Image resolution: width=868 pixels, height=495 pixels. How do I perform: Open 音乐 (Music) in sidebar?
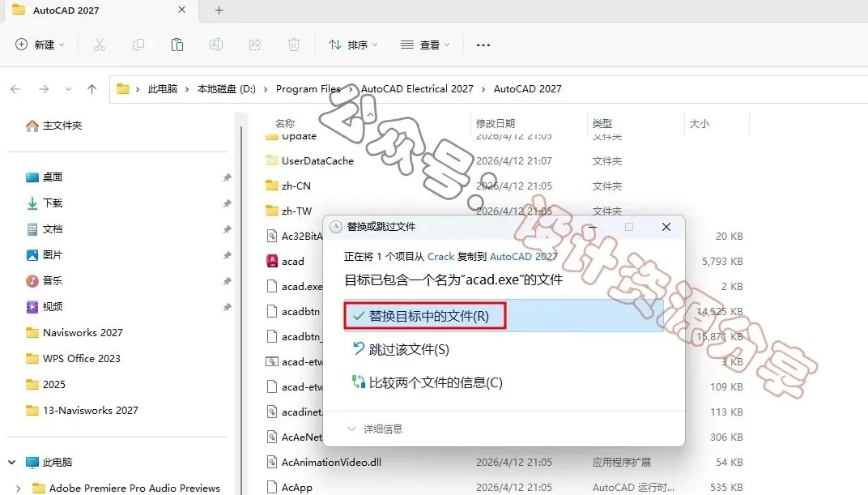[x=45, y=281]
